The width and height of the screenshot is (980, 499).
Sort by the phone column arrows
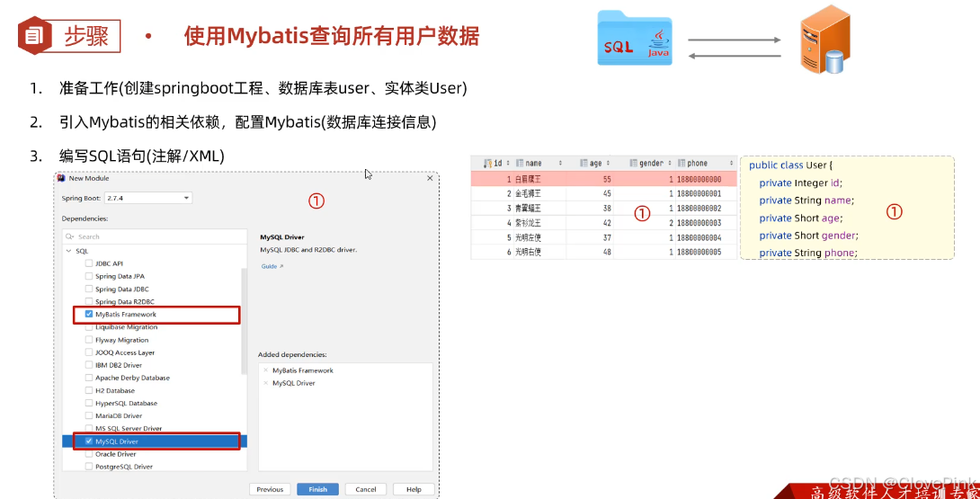(731, 164)
